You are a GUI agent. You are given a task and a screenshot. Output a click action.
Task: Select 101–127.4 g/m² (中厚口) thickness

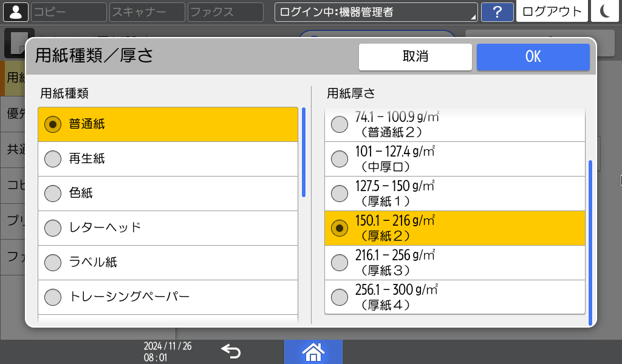pos(454,159)
